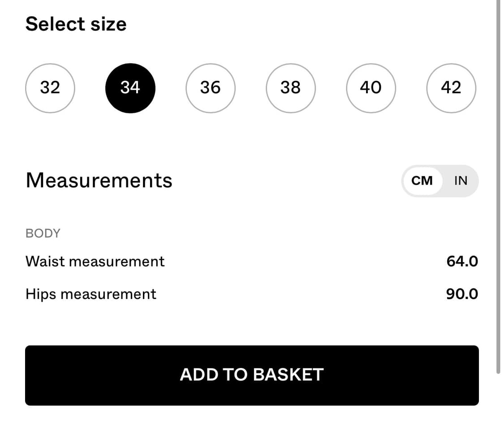
Task: Click the scrollbar track below the thumb
Action: pos(498,403)
